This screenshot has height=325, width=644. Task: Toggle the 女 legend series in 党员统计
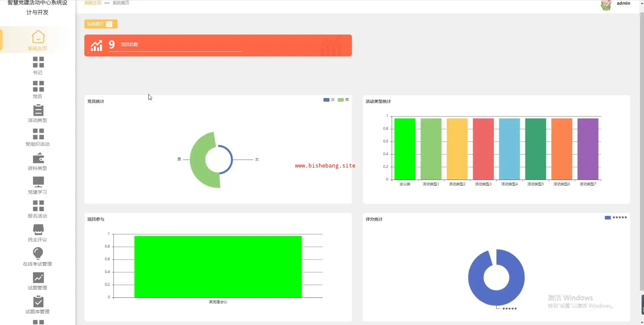[329, 100]
